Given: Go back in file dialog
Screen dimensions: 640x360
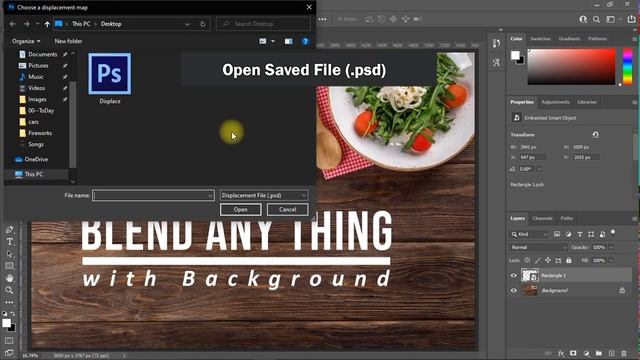Looking at the screenshot, I should pyautogui.click(x=13, y=24).
